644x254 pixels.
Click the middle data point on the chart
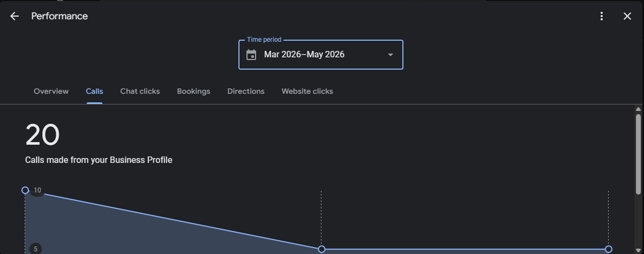(321, 249)
